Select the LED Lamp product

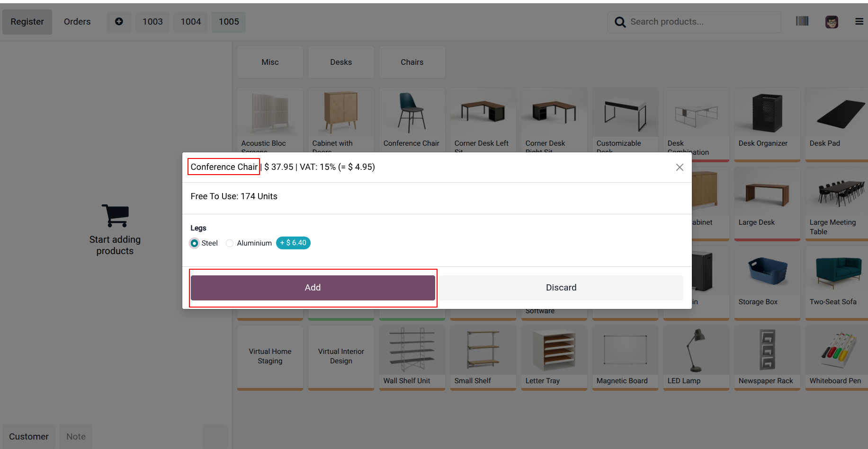pyautogui.click(x=696, y=358)
